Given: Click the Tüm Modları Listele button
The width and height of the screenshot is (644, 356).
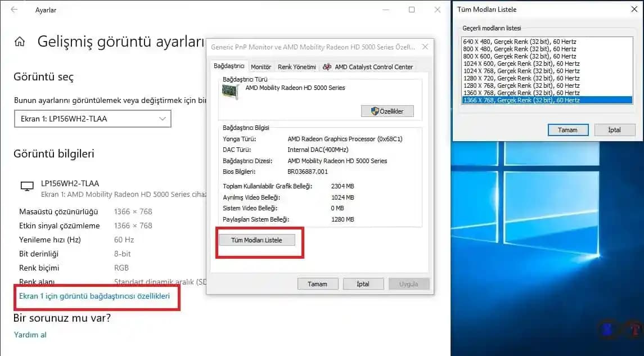Looking at the screenshot, I should (259, 240).
